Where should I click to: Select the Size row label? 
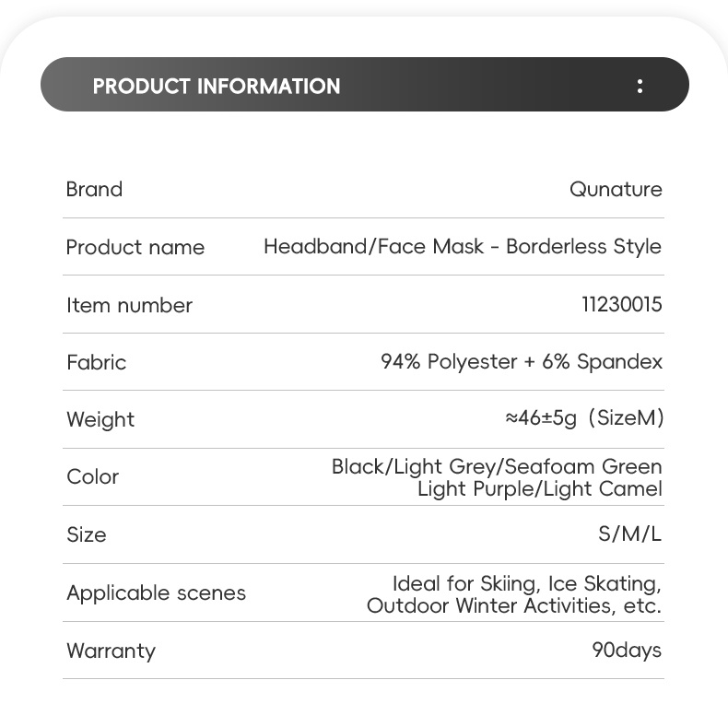pyautogui.click(x=86, y=534)
